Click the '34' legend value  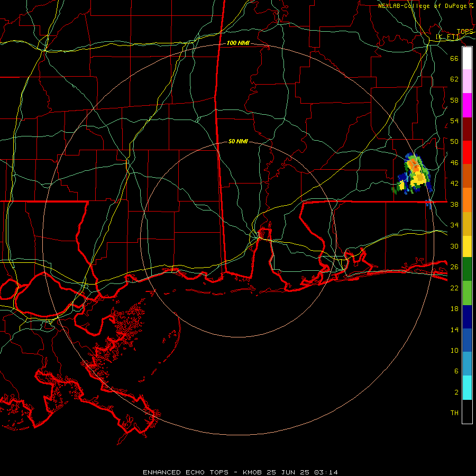click(454, 225)
